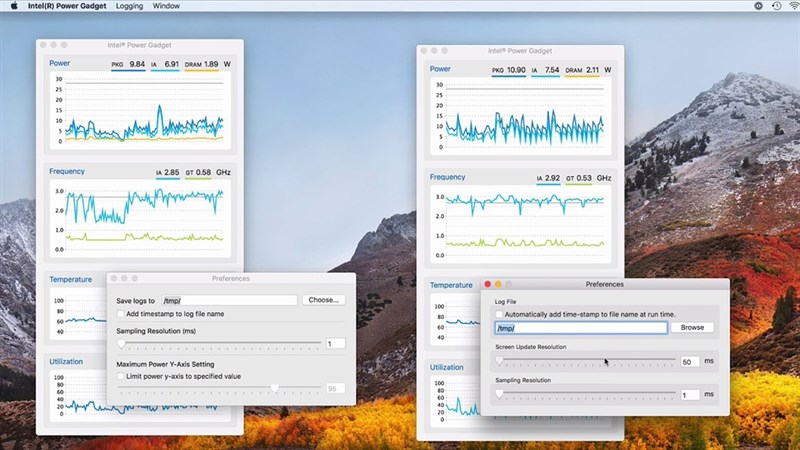Click the Log File label in right Preferences
The image size is (800, 450).
(505, 302)
